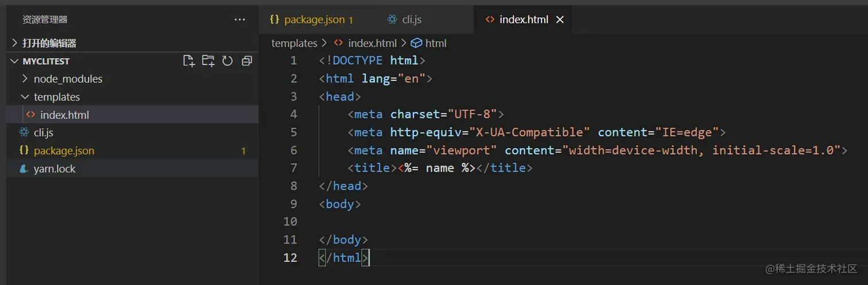Click the "viewport" name value
Viewport: 868px width, 285px height.
click(x=462, y=150)
